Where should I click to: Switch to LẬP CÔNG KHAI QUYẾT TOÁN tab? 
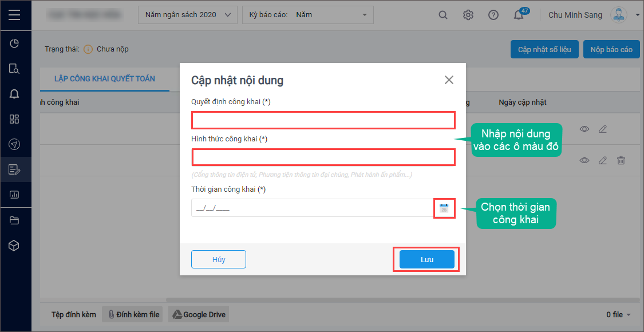point(105,79)
